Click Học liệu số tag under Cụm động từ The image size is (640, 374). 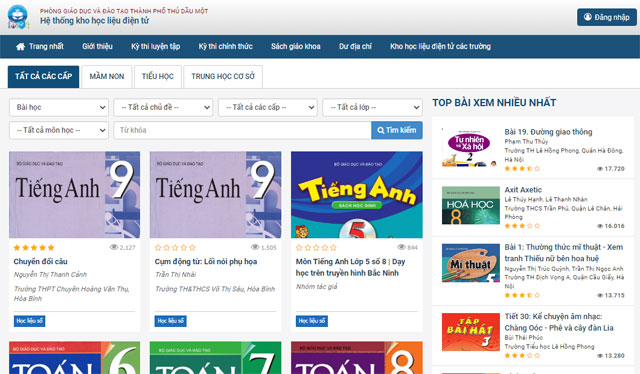point(171,321)
